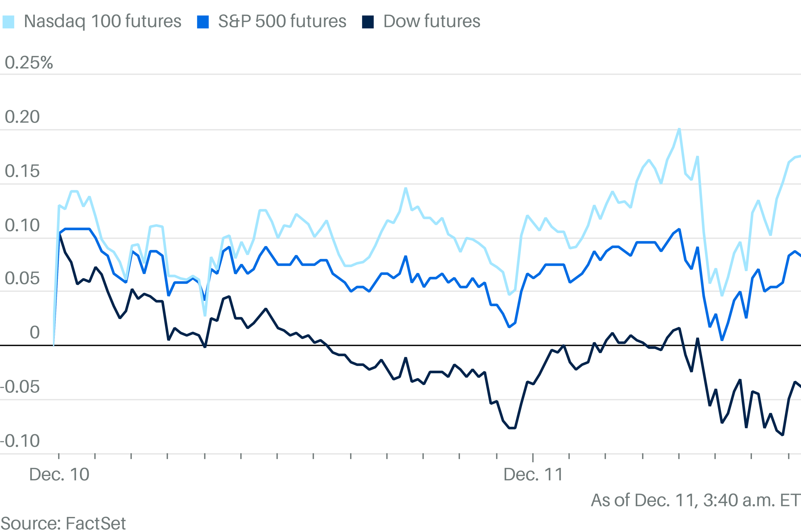Click the Nasdaq line's highest peak
The width and height of the screenshot is (801, 532).
(679, 129)
